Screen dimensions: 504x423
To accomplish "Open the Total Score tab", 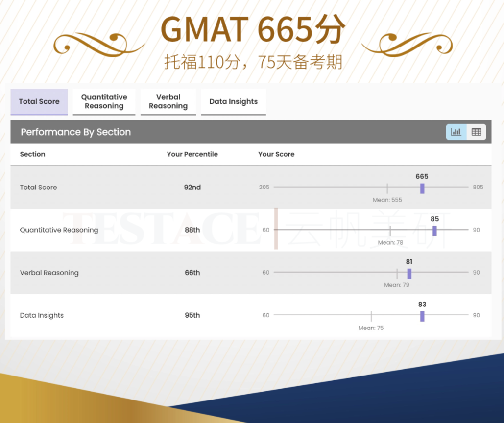I will click(39, 101).
